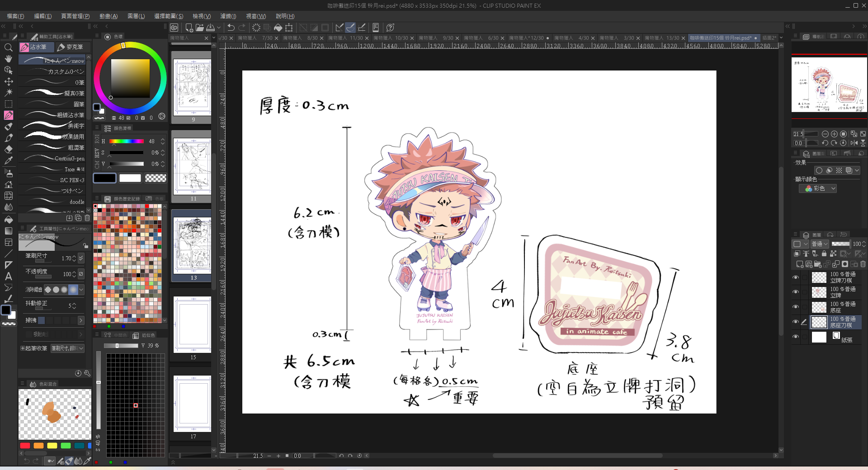Select the Move layer tool
This screenshot has width=868, height=470.
coord(8,81)
